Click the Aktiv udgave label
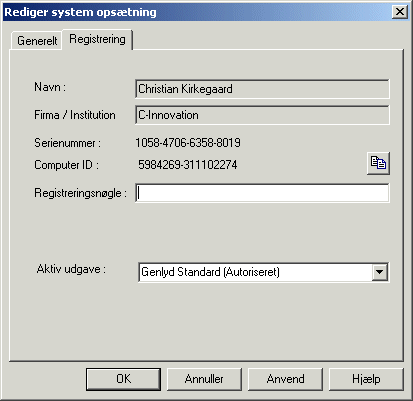This screenshot has width=413, height=401. (x=71, y=269)
